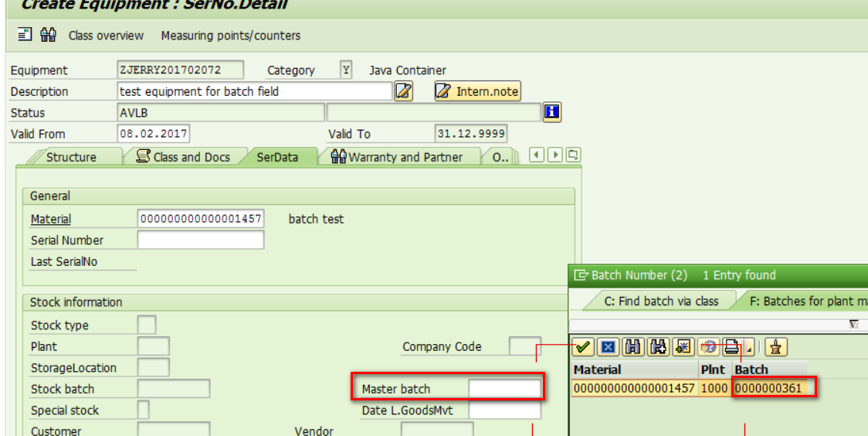
Task: Click the green checkmark Copy icon in batch popup
Action: (x=582, y=347)
